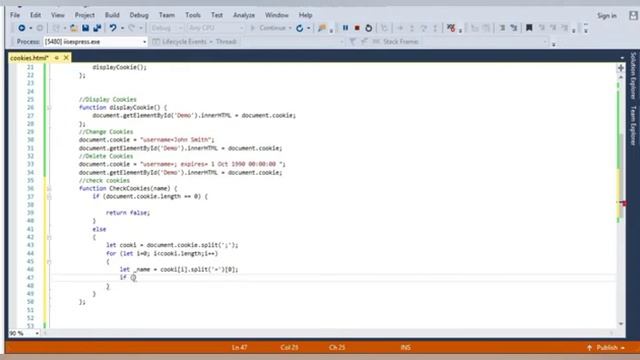Open the Build menu
This screenshot has width=640, height=360.
pyautogui.click(x=112, y=15)
